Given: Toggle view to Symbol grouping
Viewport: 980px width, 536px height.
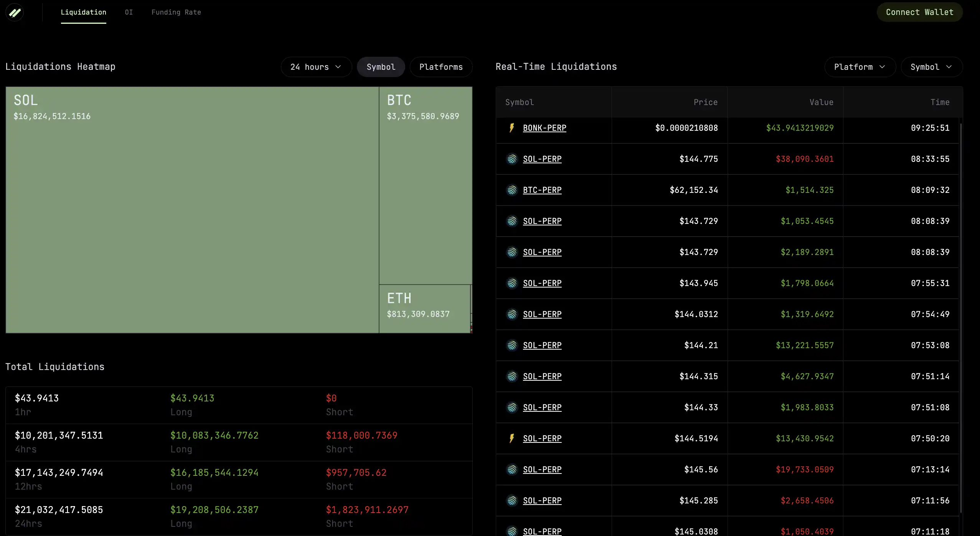Looking at the screenshot, I should pyautogui.click(x=381, y=67).
